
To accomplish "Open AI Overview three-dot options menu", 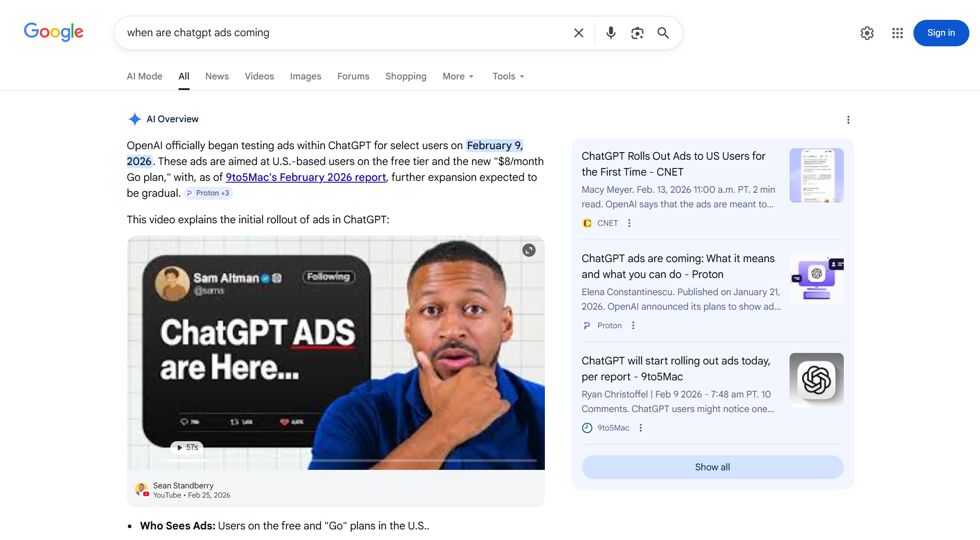I will click(x=848, y=120).
